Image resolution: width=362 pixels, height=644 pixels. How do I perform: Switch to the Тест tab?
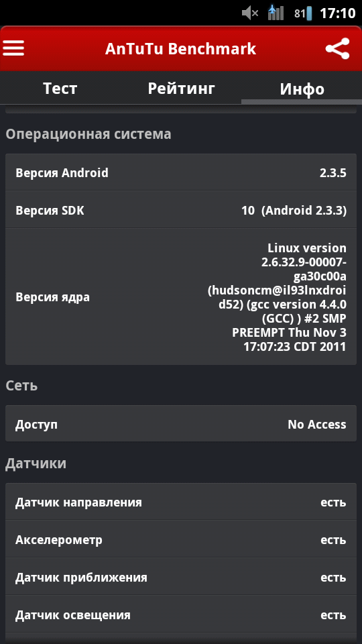coord(60,89)
